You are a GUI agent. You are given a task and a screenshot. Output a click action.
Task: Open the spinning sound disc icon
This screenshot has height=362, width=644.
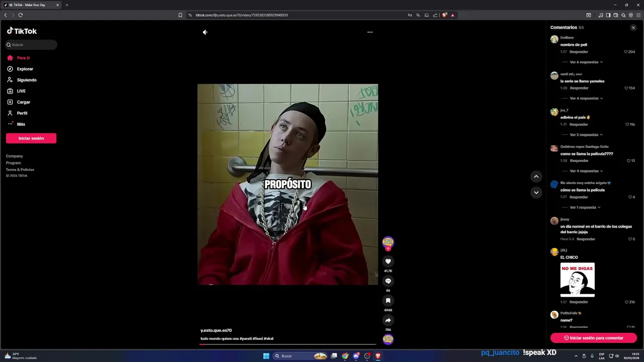click(x=388, y=339)
